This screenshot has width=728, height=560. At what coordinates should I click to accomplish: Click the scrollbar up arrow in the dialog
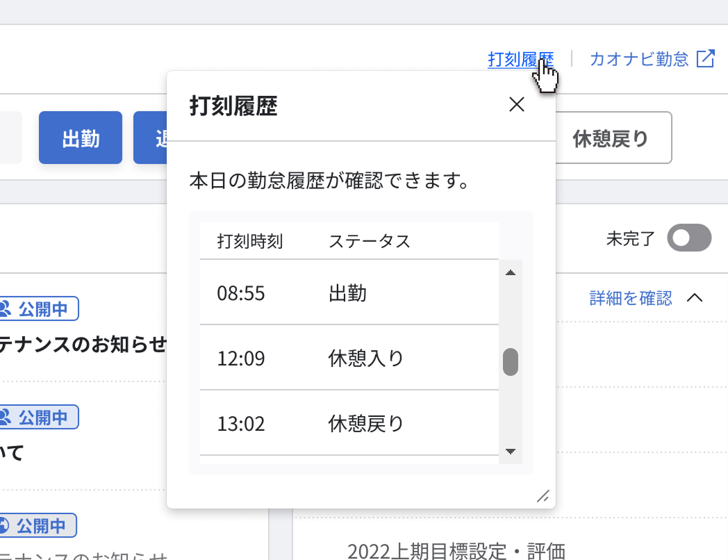tap(511, 272)
